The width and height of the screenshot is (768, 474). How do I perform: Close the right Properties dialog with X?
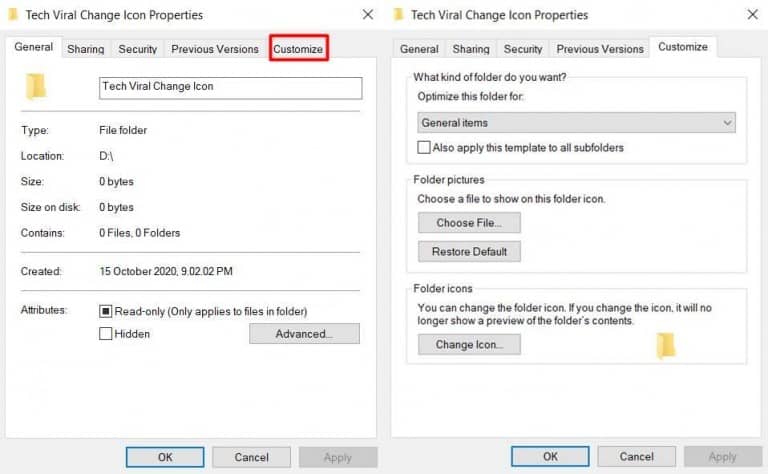click(751, 15)
